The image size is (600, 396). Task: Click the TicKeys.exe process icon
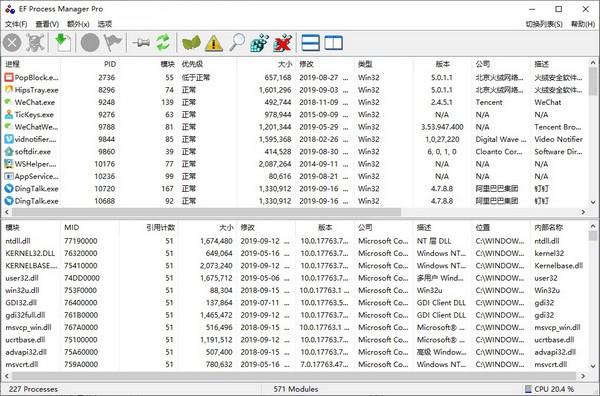pyautogui.click(x=9, y=114)
